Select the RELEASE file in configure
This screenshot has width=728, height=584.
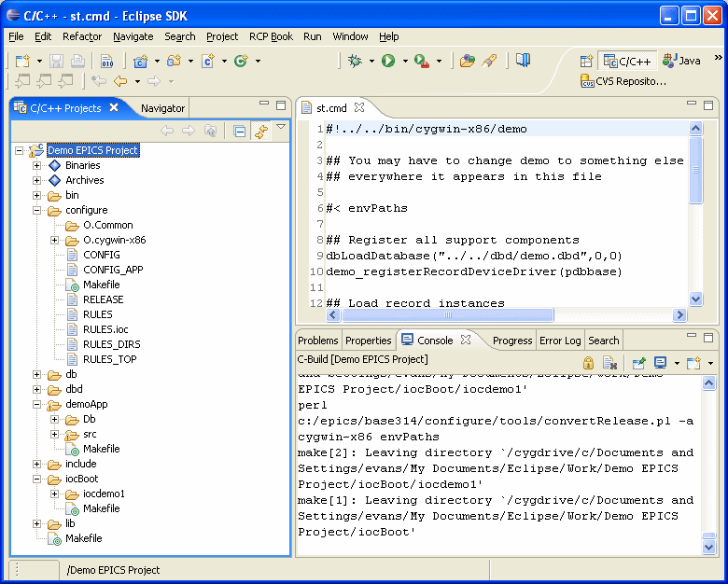pos(103,299)
